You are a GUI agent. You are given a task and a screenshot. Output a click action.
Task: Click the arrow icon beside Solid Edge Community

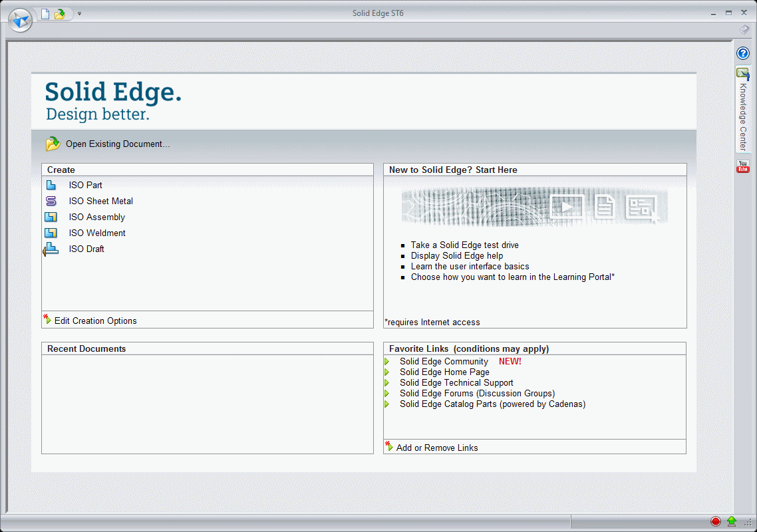click(x=387, y=361)
